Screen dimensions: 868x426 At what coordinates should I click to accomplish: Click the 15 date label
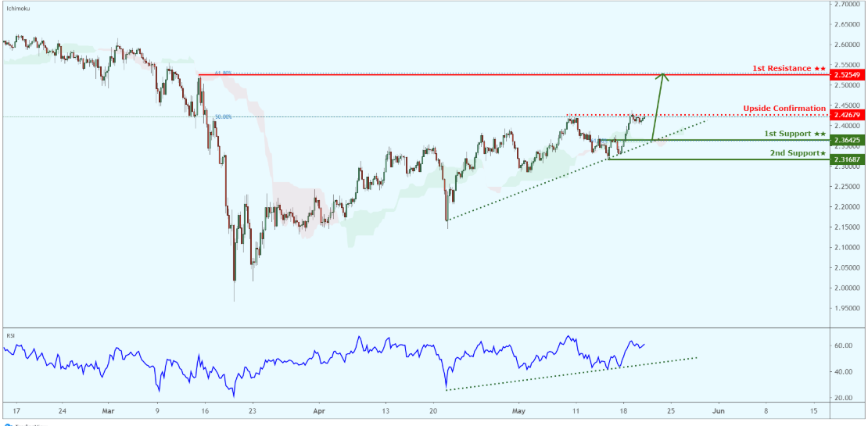point(814,412)
